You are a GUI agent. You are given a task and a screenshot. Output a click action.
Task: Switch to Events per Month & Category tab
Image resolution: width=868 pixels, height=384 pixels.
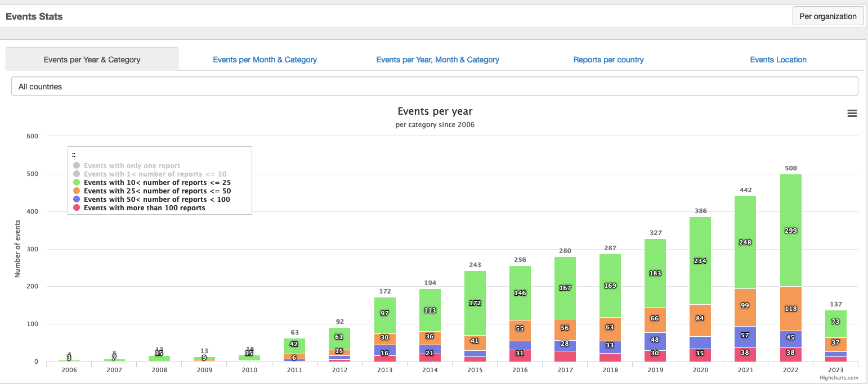pyautogui.click(x=265, y=60)
